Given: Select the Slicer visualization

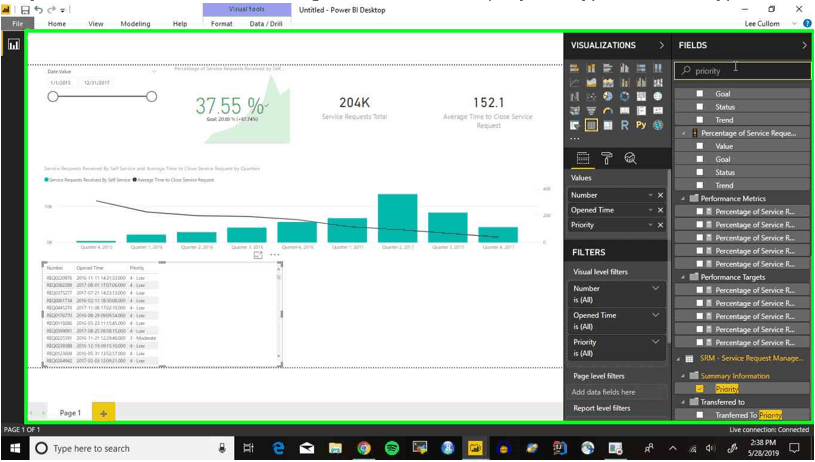Looking at the screenshot, I should click(574, 125).
